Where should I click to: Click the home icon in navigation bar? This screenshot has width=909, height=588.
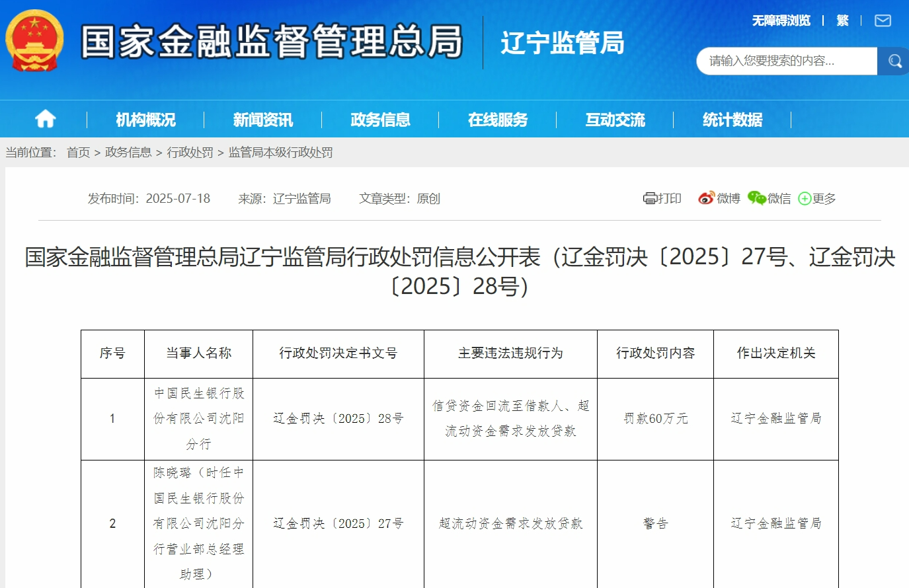coord(45,120)
